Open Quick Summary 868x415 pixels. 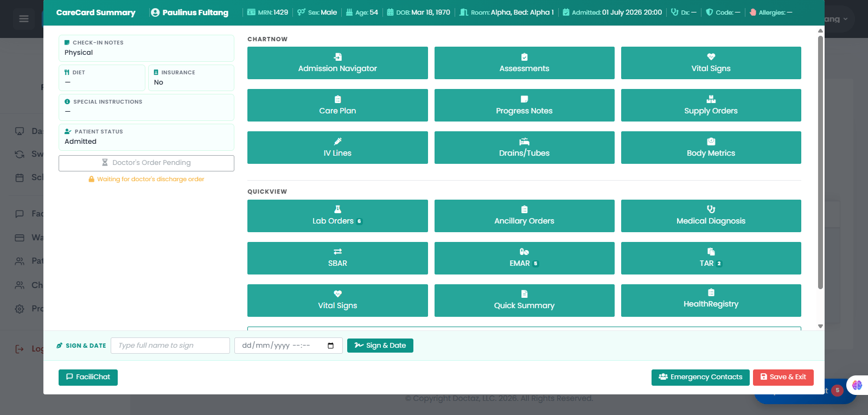click(x=524, y=301)
